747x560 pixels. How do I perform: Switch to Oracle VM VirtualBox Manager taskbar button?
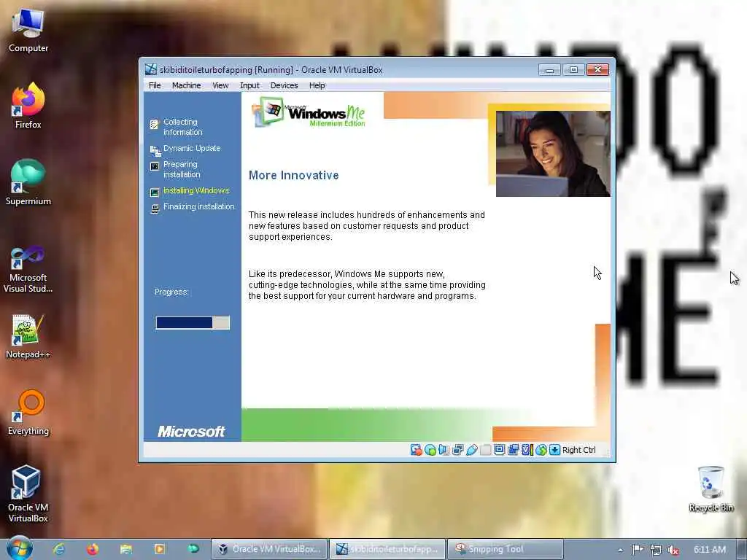(269, 549)
